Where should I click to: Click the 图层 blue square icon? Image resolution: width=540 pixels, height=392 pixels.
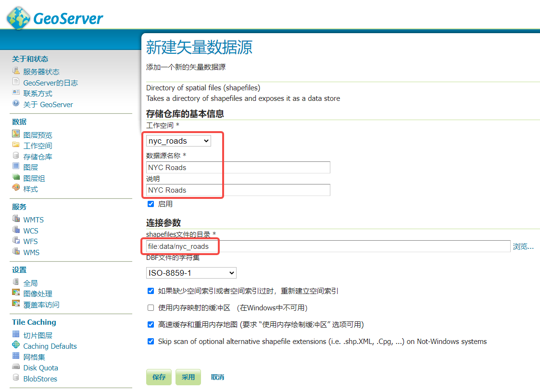(x=16, y=166)
